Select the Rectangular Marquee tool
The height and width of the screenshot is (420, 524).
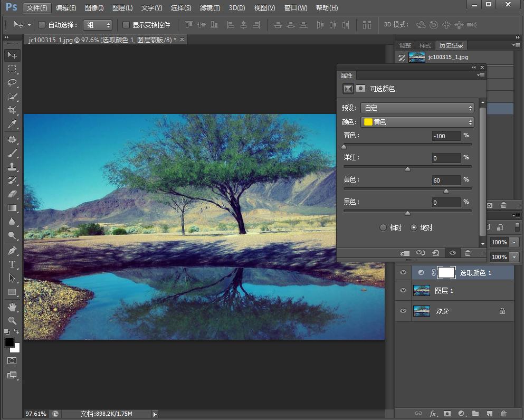[12, 69]
